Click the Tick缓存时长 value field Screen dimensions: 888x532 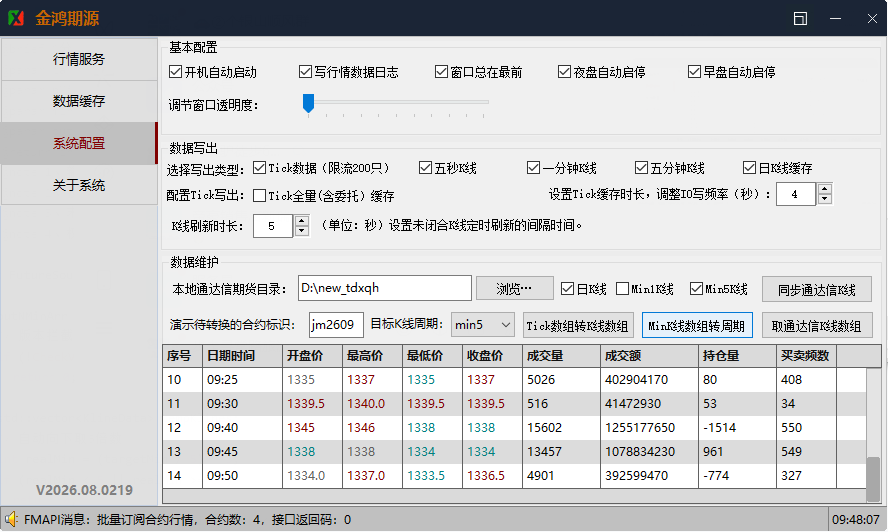(796, 194)
